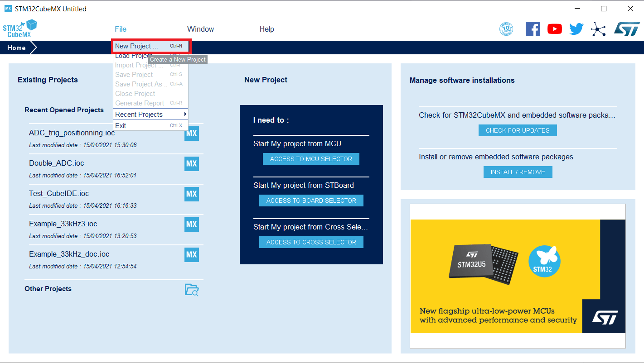Click the ST logo in header
Viewport: 644px width, 363px height.
click(x=627, y=29)
